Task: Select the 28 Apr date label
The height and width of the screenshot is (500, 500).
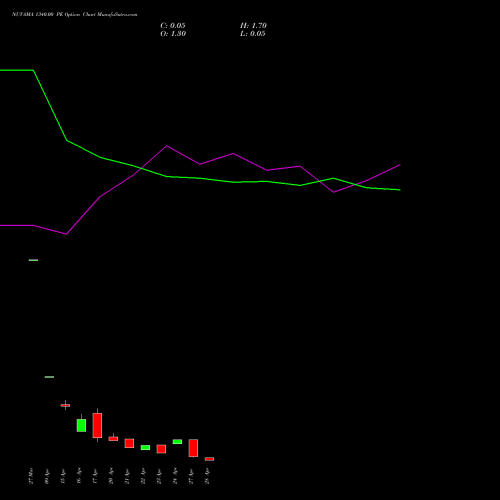Action: point(207,476)
